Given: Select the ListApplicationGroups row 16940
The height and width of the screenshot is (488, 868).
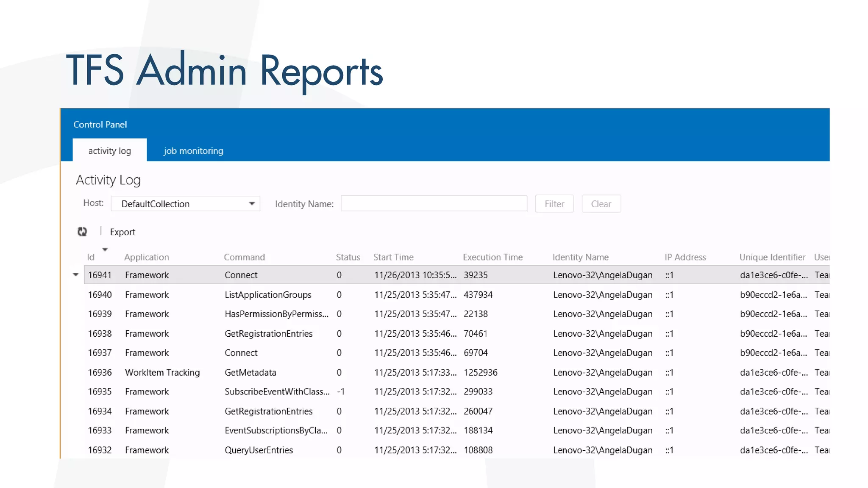Looking at the screenshot, I should [268, 295].
